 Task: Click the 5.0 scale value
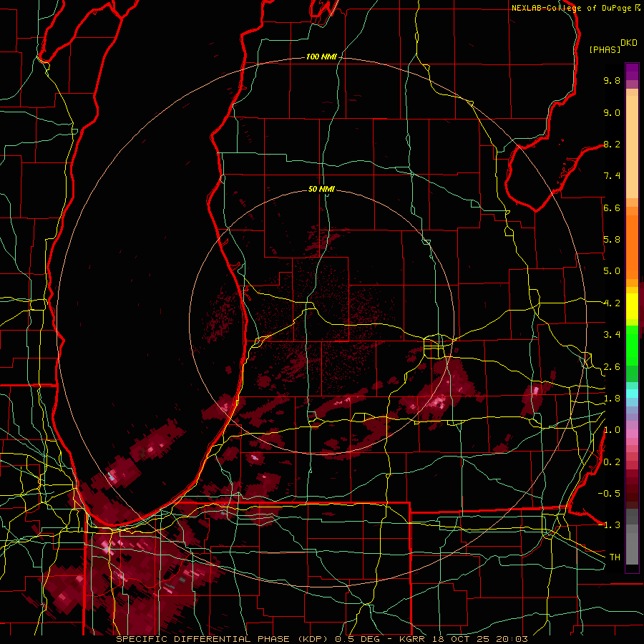coord(612,271)
